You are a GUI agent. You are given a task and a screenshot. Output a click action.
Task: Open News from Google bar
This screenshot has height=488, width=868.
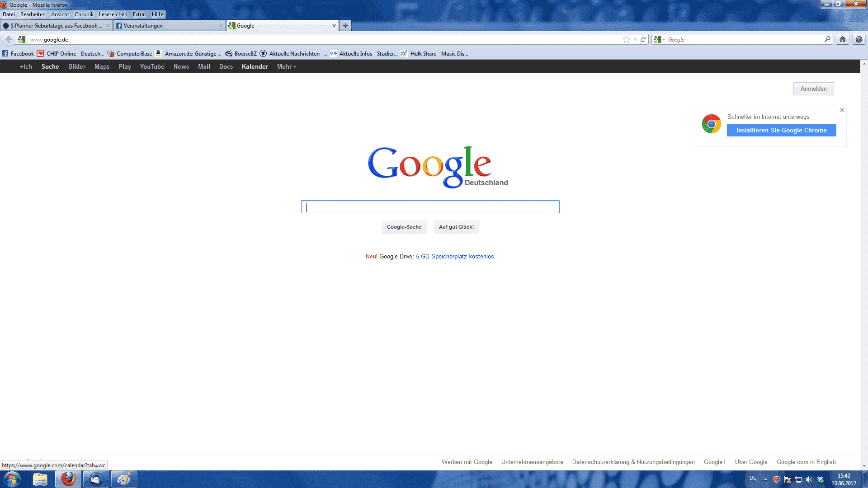pyautogui.click(x=181, y=66)
